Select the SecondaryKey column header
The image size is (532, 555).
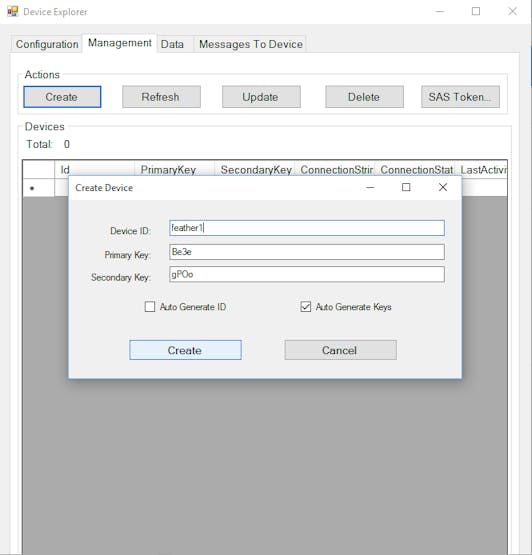[x=255, y=170]
